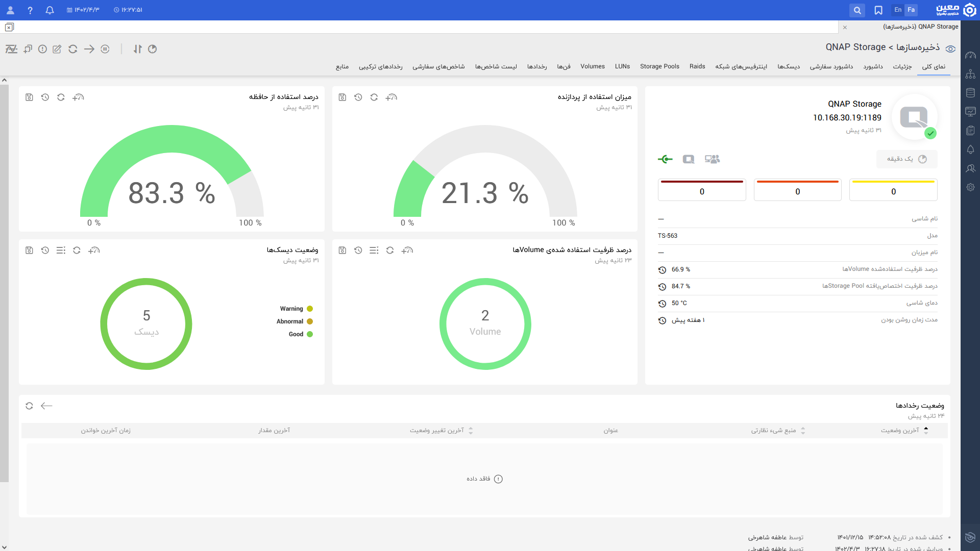Show history for chassis temperature 50 °C
This screenshot has height=551, width=980.
point(662,304)
